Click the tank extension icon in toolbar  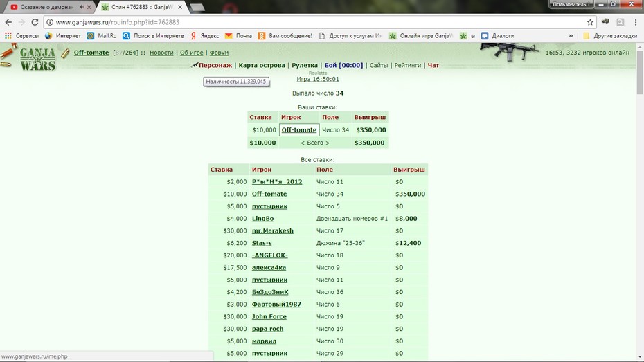click(605, 21)
